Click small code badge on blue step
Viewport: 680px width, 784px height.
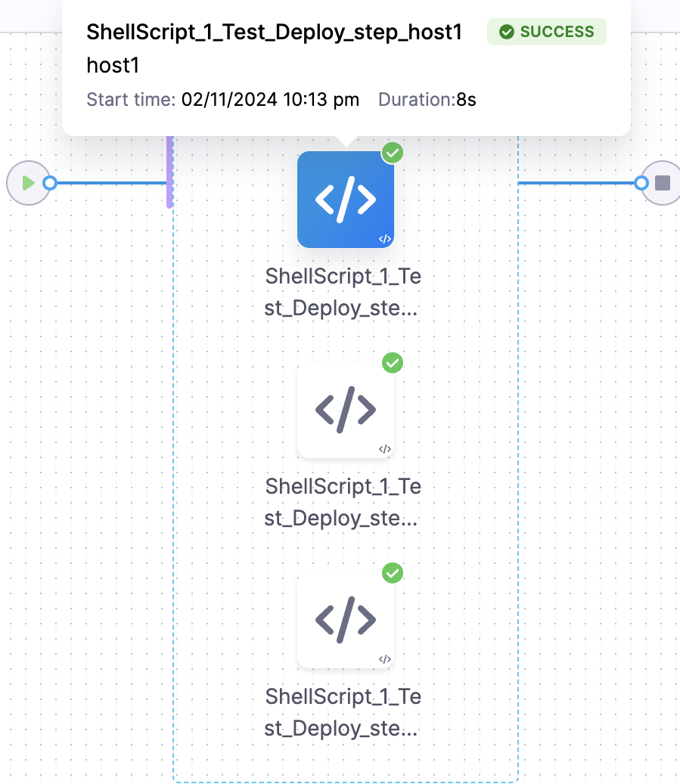pyautogui.click(x=384, y=239)
